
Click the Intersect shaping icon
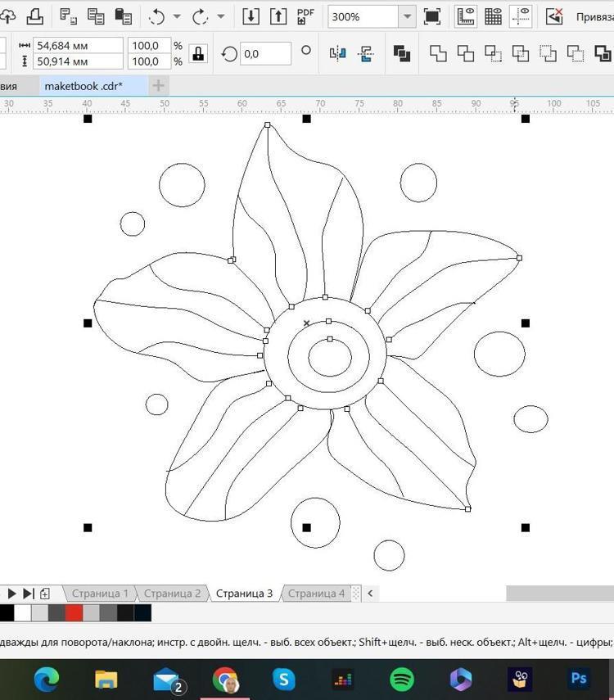click(494, 53)
